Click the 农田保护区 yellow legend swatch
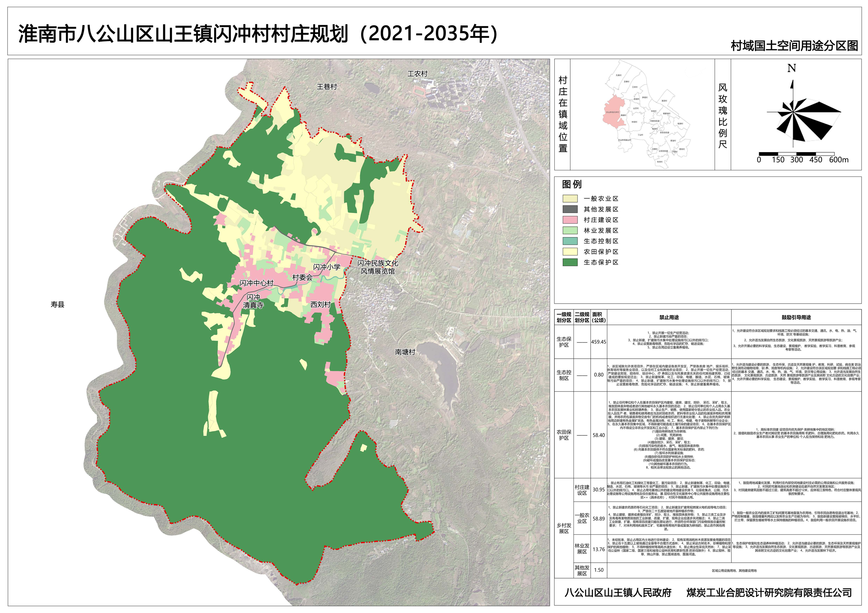 [x=570, y=251]
